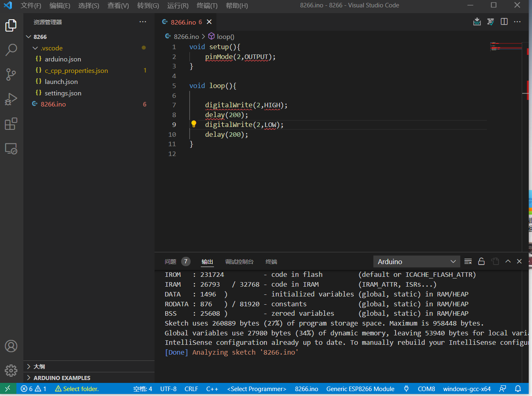Screen dimensions: 532x396
Task: Change end of line sequence CRLF
Action: pyautogui.click(x=191, y=389)
